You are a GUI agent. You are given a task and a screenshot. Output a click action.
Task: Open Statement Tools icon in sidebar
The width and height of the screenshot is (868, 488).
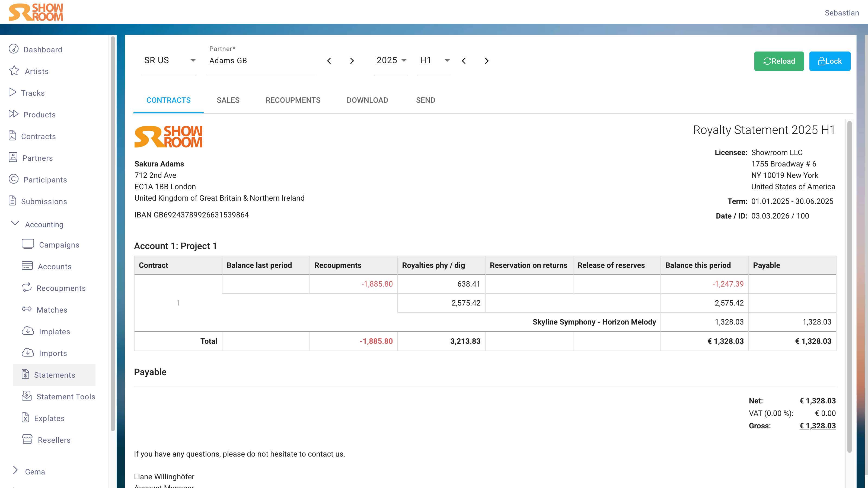[27, 396]
